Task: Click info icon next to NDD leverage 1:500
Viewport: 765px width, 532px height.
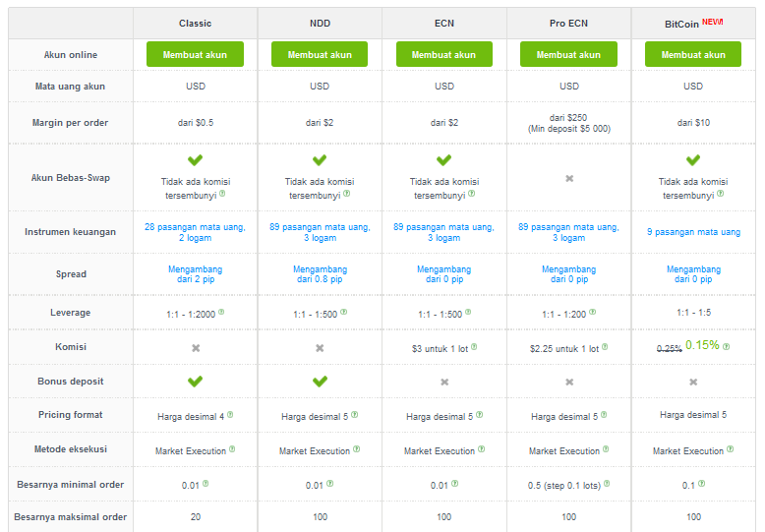Action: pyautogui.click(x=344, y=312)
